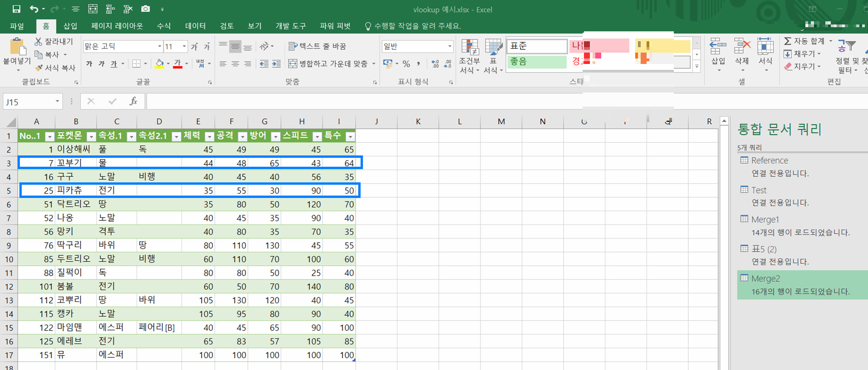Switch to the 페이지 레이아웃 tab

(117, 26)
